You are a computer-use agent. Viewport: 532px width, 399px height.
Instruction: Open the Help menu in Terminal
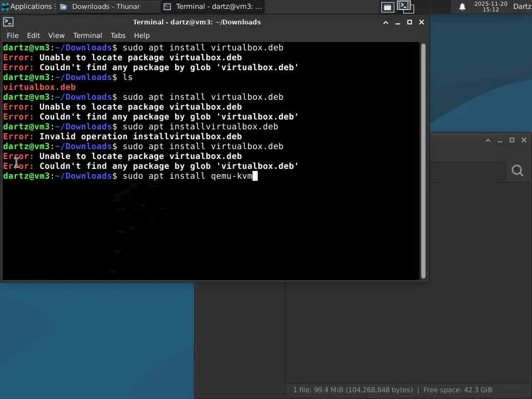pyautogui.click(x=141, y=35)
